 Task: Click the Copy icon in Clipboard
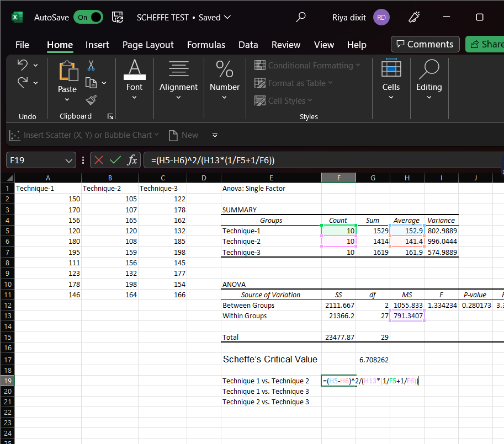point(91,83)
